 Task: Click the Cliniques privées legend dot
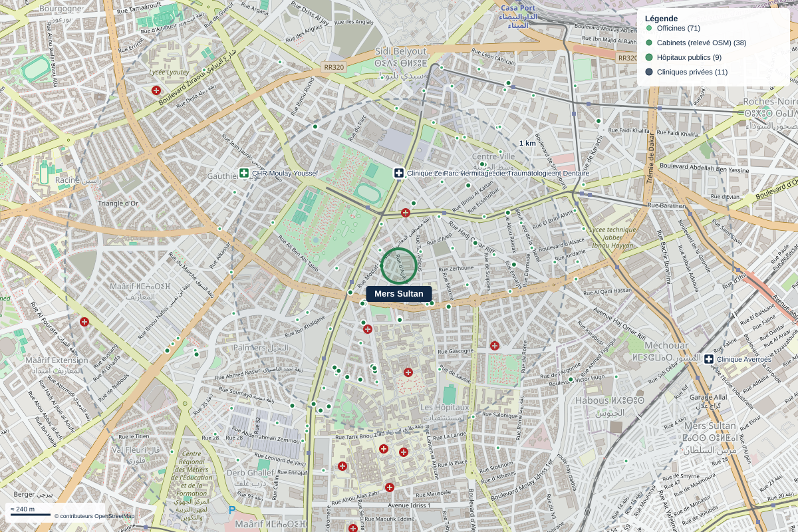[x=649, y=72]
